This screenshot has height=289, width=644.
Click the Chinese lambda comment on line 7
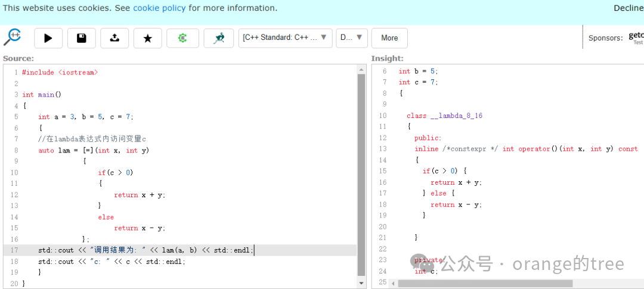pos(92,139)
